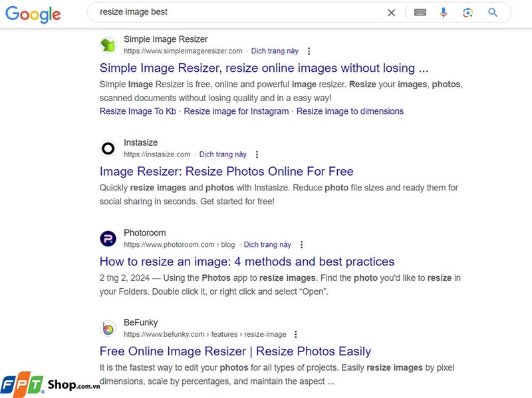Clear the search query with the X icon
This screenshot has width=532, height=398.
392,13
